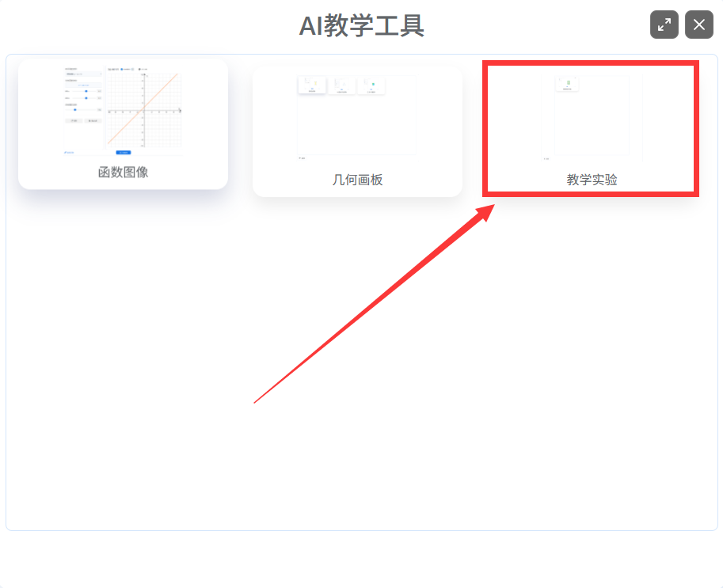
Task: Click the 教学实验 label text
Action: click(x=592, y=180)
